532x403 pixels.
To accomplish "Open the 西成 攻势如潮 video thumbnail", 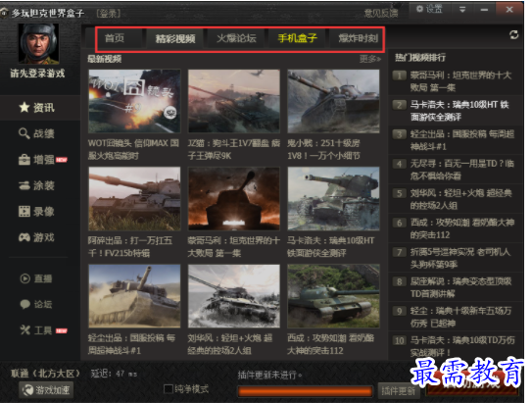I will click(x=333, y=296).
